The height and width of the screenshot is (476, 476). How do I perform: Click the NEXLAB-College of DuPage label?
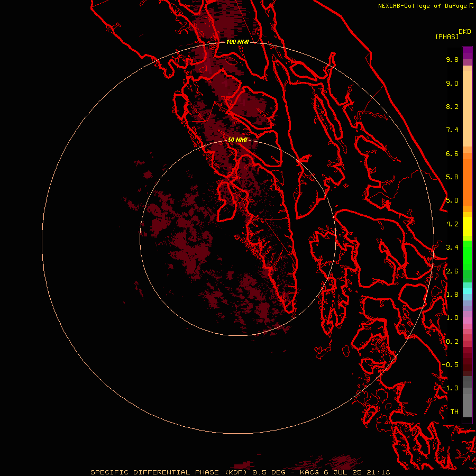click(423, 6)
